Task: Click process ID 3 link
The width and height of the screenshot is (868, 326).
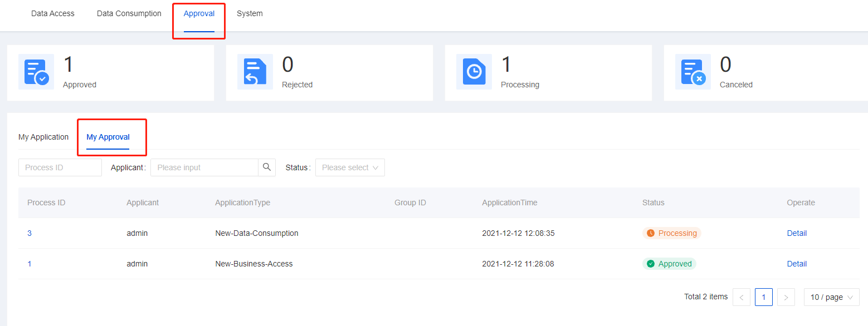Action: (x=30, y=233)
